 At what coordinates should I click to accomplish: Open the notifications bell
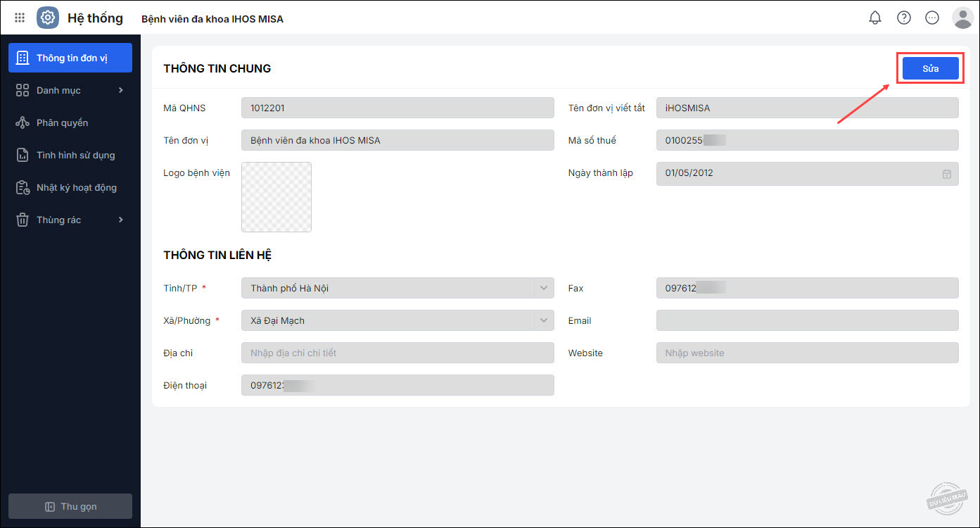tap(875, 18)
